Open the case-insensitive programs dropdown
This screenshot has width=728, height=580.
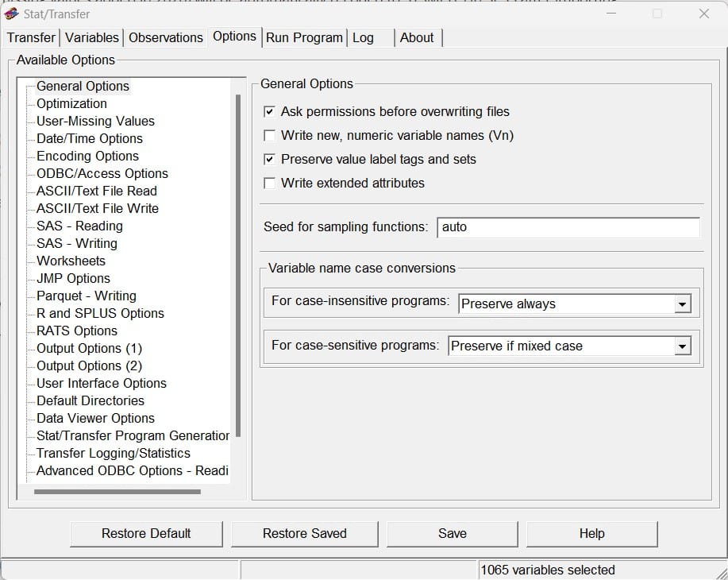(682, 304)
